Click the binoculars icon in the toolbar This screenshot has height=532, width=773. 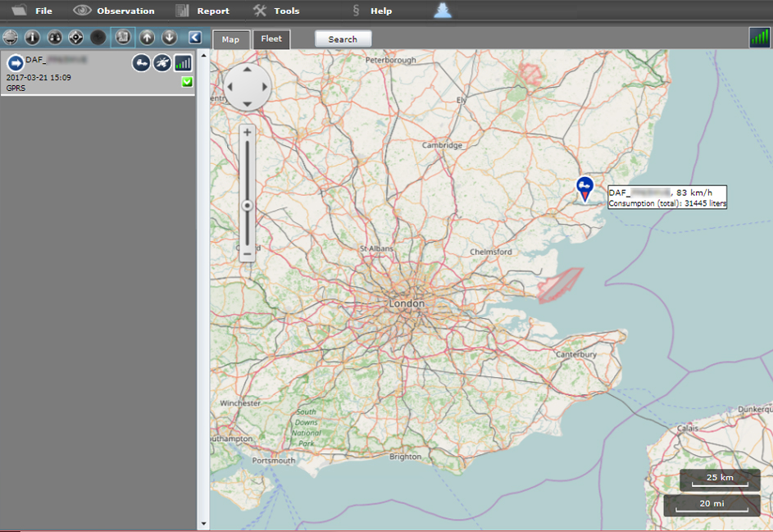coord(54,38)
